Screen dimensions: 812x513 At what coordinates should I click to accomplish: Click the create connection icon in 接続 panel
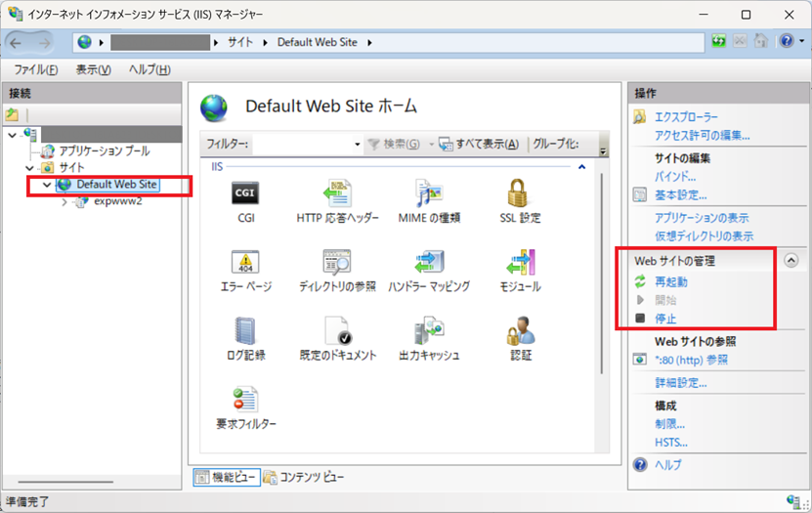coord(12,114)
